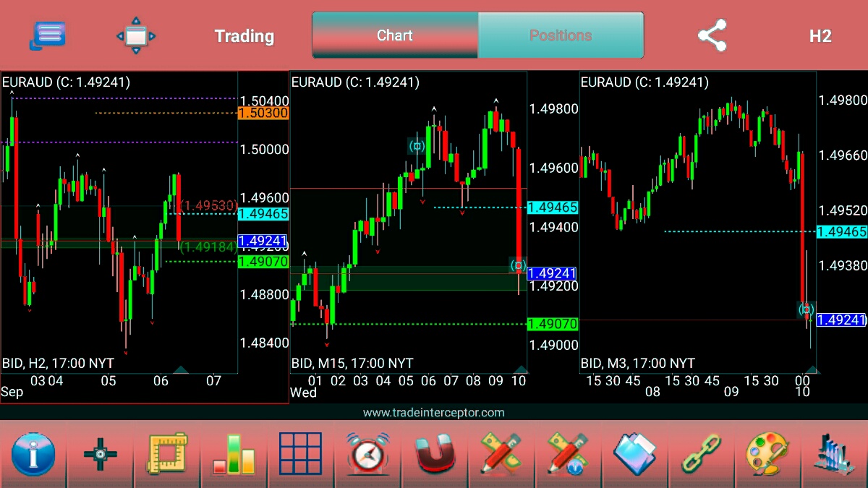Open the blue info icon
The image size is (868, 488).
click(x=33, y=454)
